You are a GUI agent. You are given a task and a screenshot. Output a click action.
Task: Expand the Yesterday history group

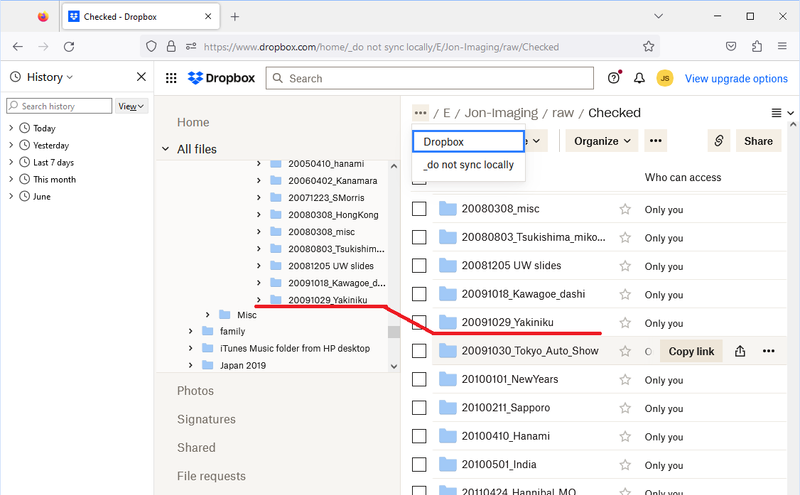tap(11, 145)
